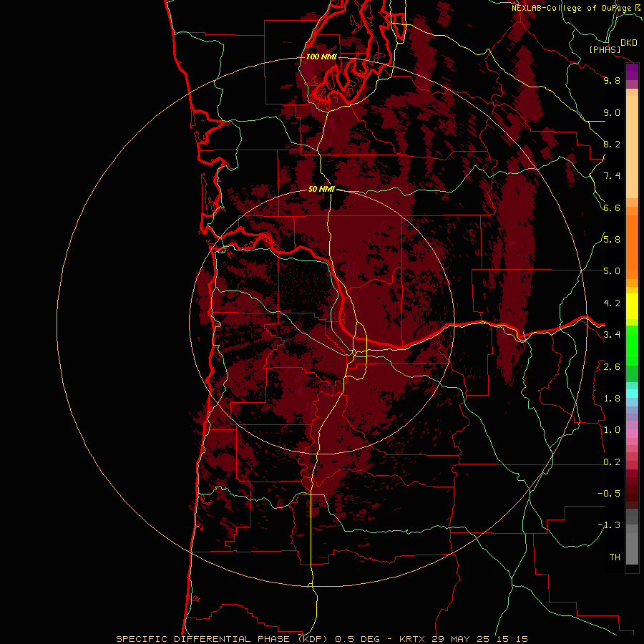The height and width of the screenshot is (644, 644).
Task: Pick the pink band on the color bar
Action: (632, 434)
